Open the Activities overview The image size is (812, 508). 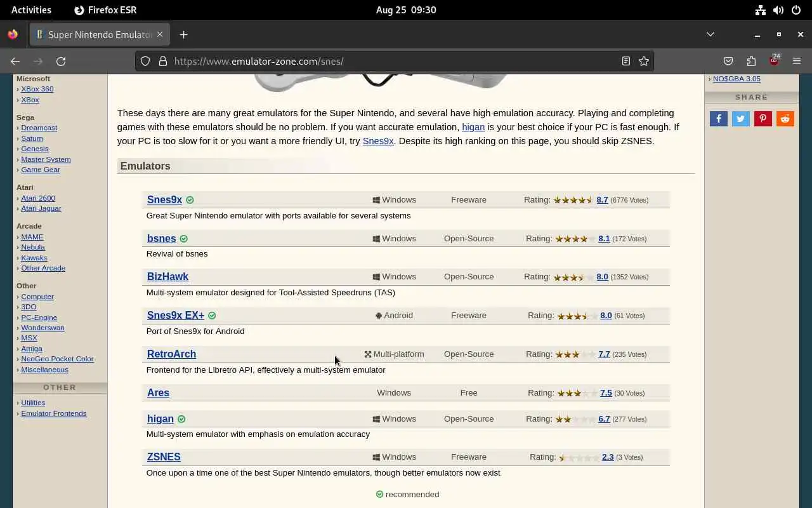pos(31,10)
